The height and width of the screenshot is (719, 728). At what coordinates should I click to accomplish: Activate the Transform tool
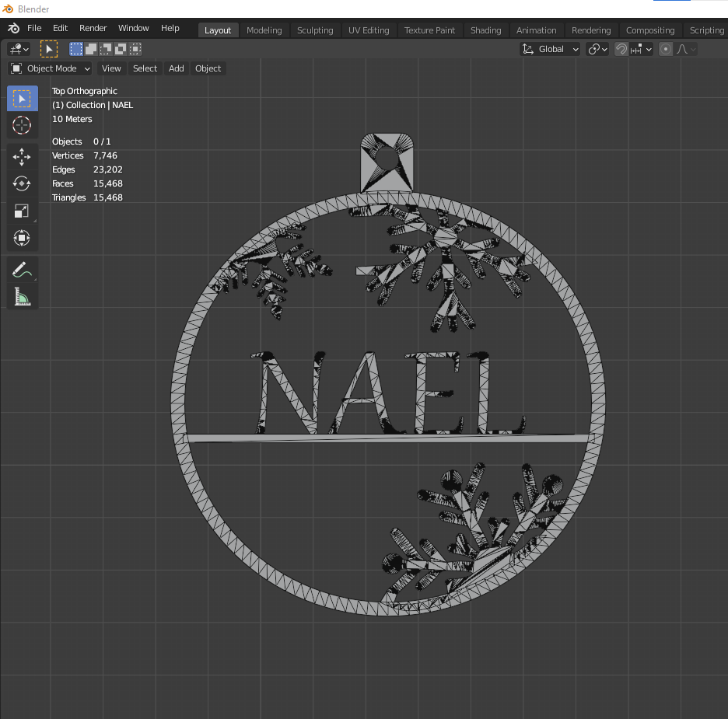[22, 238]
